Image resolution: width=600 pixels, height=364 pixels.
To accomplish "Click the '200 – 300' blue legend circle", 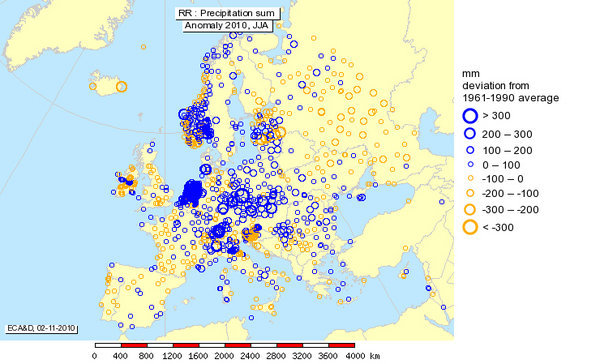I will (x=470, y=134).
